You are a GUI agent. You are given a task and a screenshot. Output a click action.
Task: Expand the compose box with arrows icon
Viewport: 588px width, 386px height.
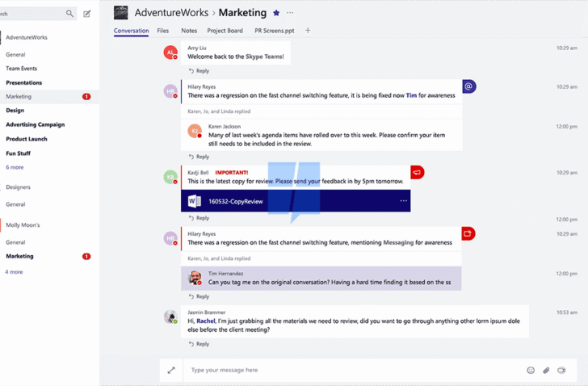(171, 371)
